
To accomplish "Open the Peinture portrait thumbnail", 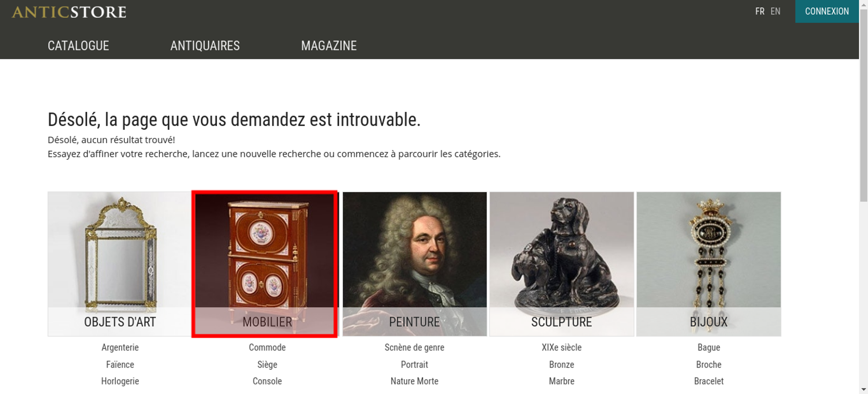I will pos(414,264).
